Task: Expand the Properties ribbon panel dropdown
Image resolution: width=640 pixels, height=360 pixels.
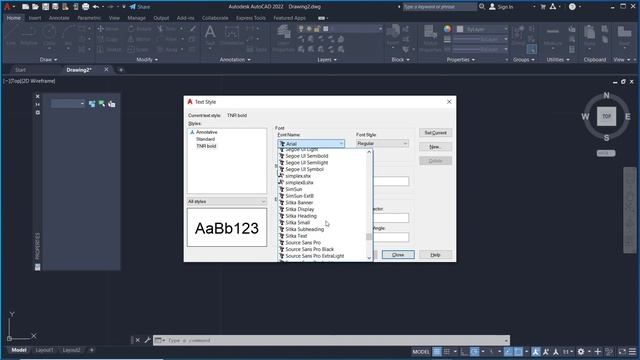Action: (461, 60)
